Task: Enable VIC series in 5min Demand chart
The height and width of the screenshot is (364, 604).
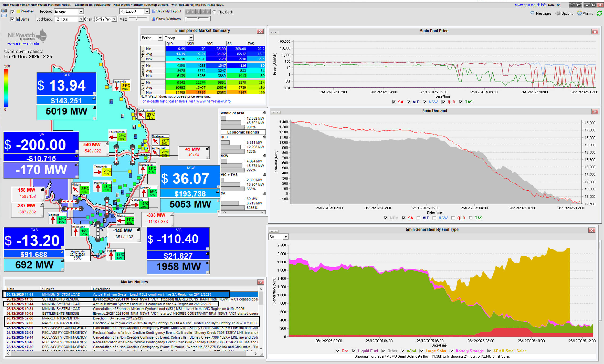Action: pos(419,218)
